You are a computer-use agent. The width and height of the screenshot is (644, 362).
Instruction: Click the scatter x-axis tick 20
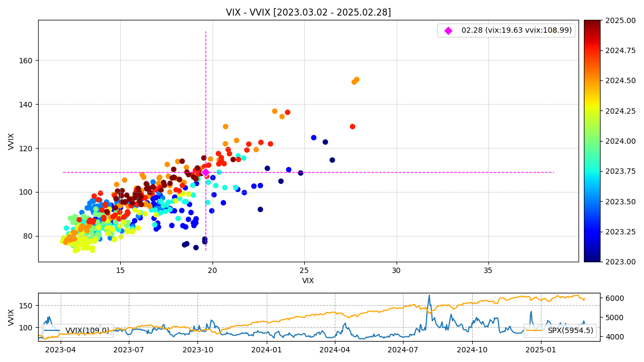coord(212,271)
